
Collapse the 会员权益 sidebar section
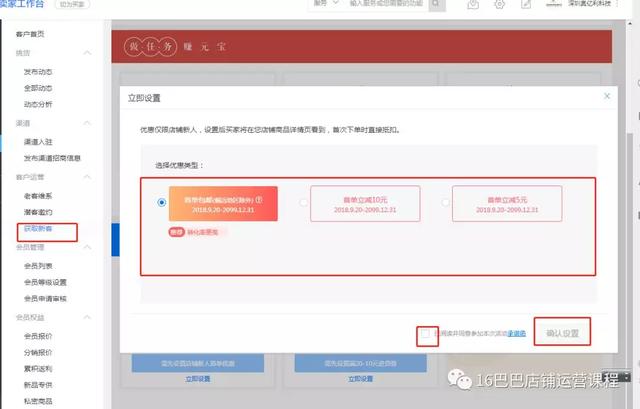tap(88, 316)
